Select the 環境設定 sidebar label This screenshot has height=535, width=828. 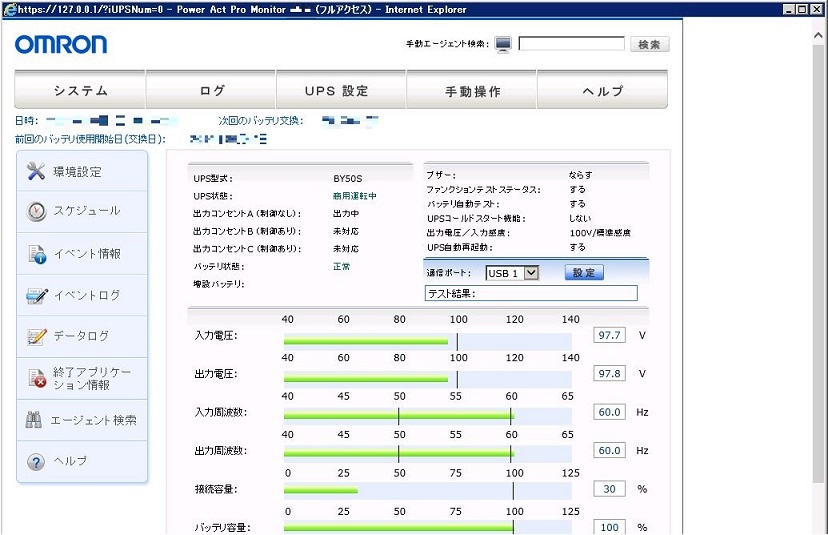coord(77,172)
